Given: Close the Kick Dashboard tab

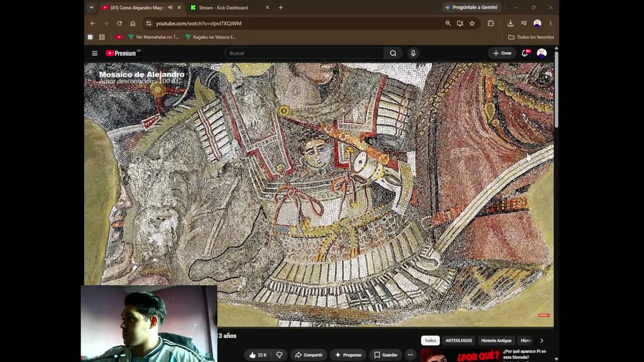Looking at the screenshot, I should (267, 8).
